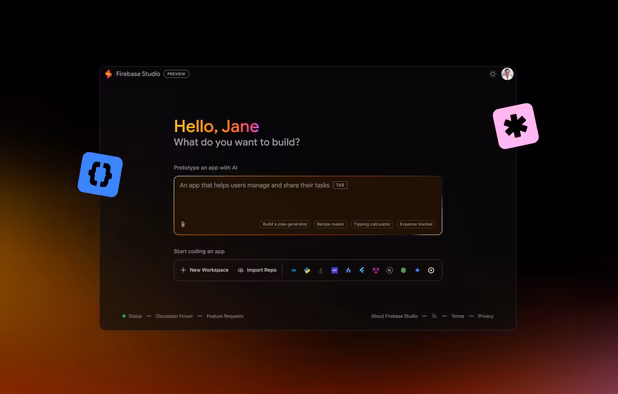The image size is (618, 394).
Task: Click the paperclip attachment icon
Action: click(x=183, y=224)
